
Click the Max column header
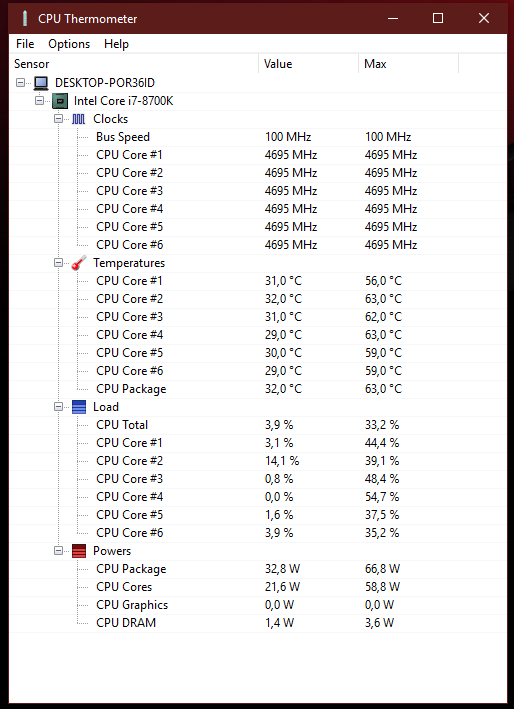coord(408,64)
